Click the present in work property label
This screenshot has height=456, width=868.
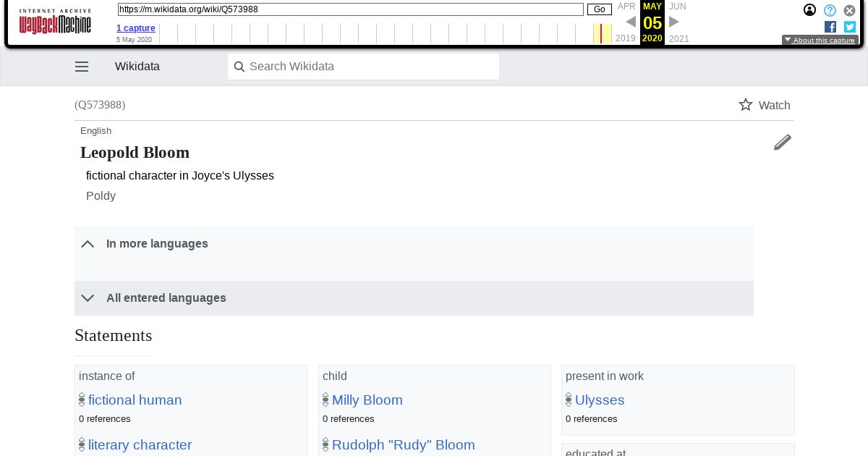pos(605,376)
